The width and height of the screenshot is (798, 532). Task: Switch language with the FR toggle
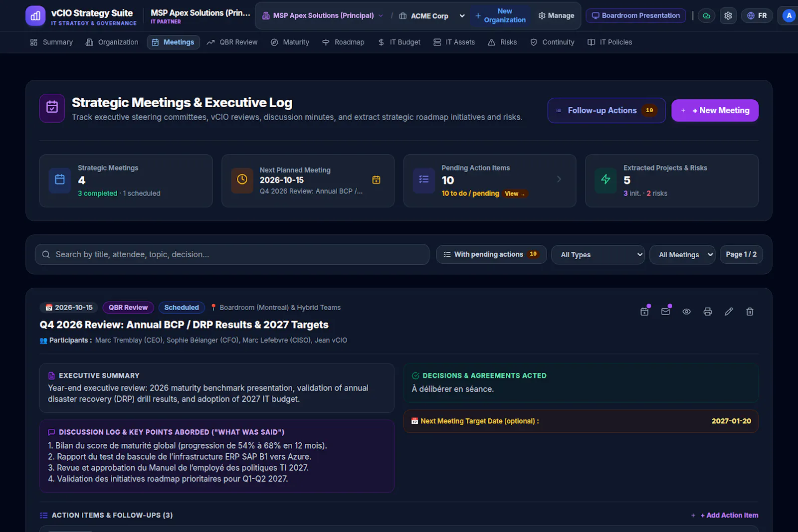(x=757, y=16)
